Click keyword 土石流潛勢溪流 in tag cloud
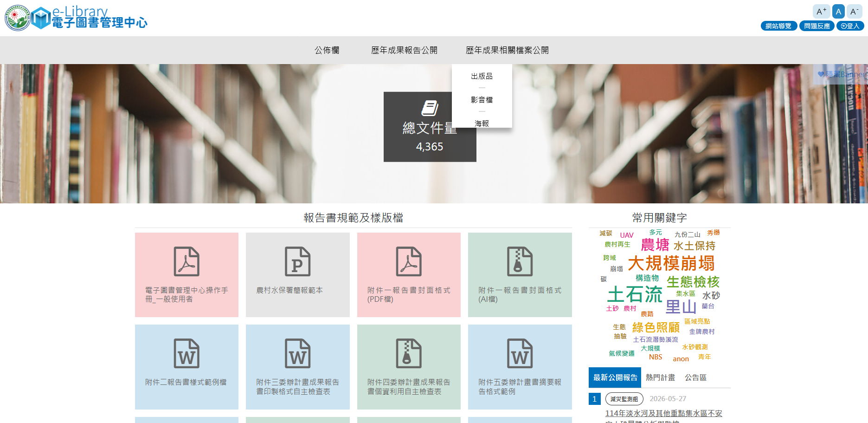 [x=655, y=339]
